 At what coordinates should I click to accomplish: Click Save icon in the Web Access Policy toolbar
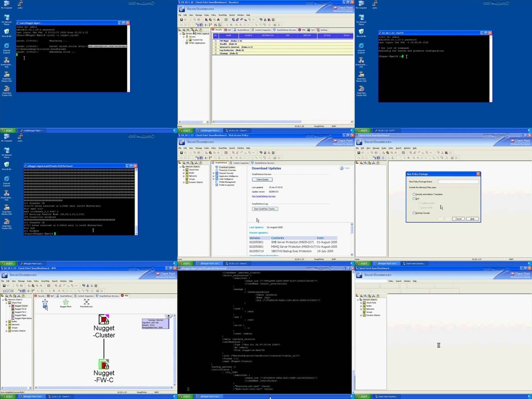point(181,153)
